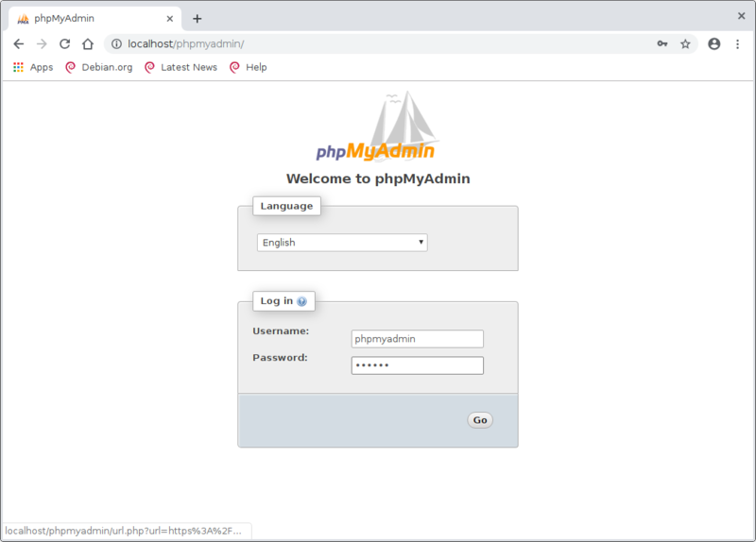Open the Debian.org bookmark
Image resolution: width=756 pixels, height=542 pixels.
[x=99, y=67]
